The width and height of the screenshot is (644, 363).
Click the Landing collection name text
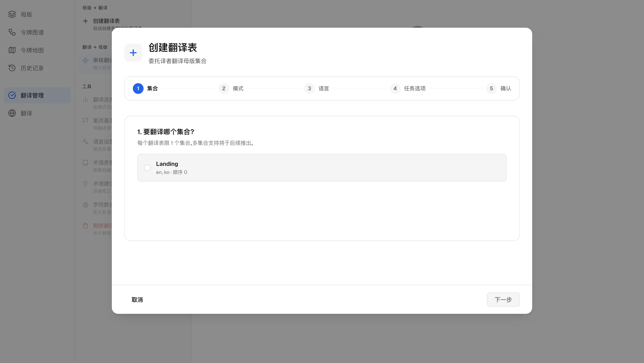pyautogui.click(x=167, y=164)
